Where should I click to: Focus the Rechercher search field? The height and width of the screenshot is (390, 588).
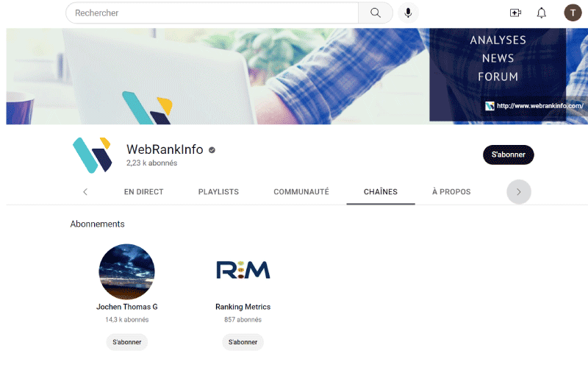pyautogui.click(x=212, y=13)
